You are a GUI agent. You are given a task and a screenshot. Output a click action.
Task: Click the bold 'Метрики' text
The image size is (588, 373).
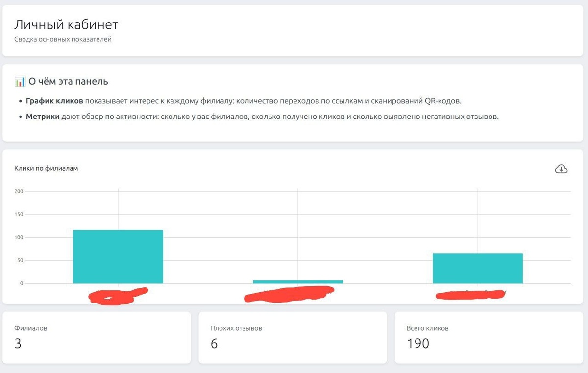(43, 117)
